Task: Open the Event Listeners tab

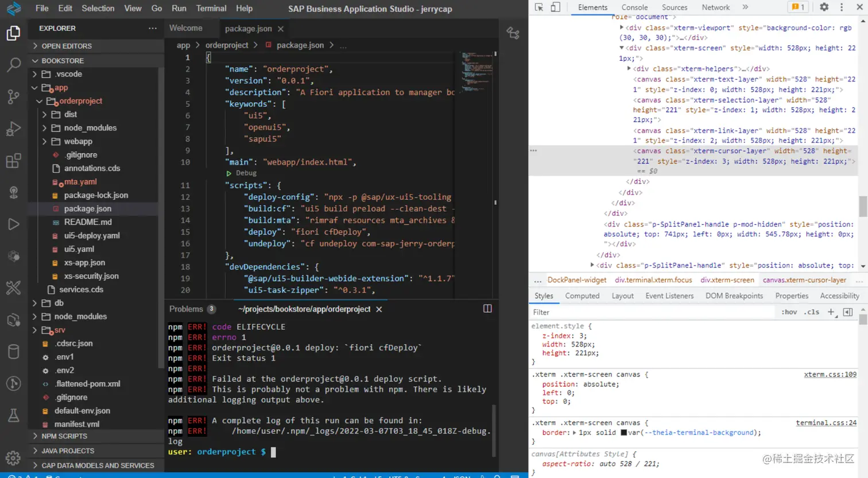Action: tap(669, 296)
